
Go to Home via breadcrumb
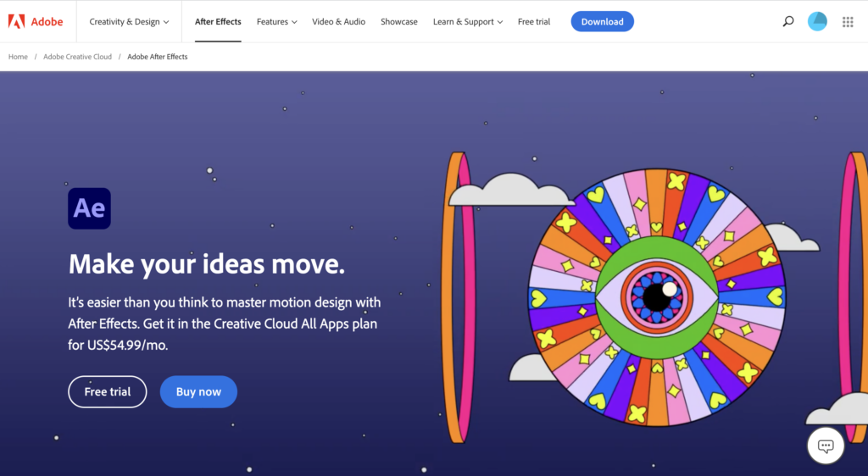[18, 57]
